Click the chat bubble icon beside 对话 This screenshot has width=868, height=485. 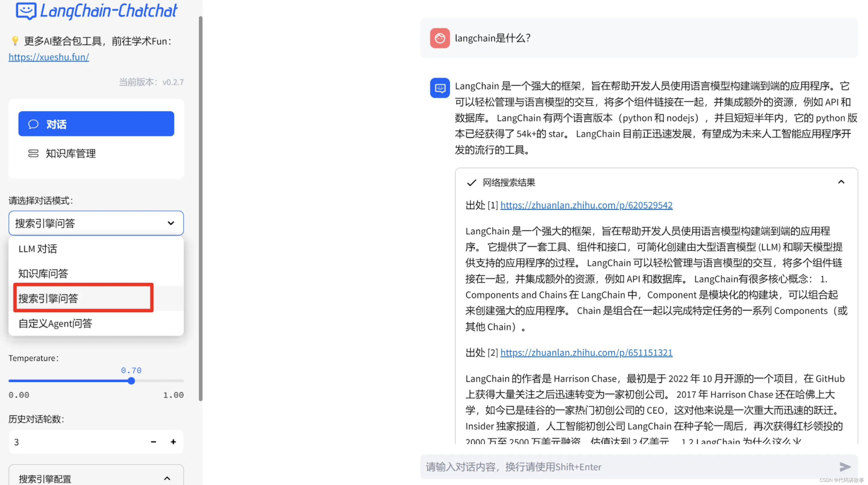click(x=33, y=124)
